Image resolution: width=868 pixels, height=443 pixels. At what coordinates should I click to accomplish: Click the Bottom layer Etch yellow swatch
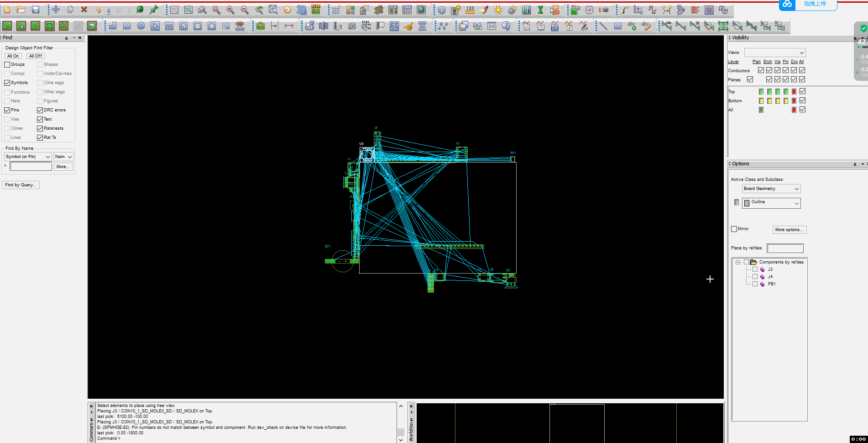(x=769, y=101)
